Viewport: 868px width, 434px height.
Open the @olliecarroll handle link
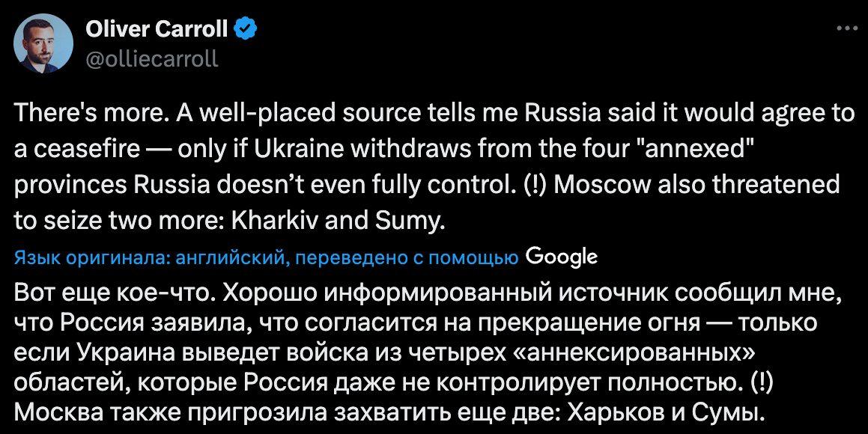153,58
